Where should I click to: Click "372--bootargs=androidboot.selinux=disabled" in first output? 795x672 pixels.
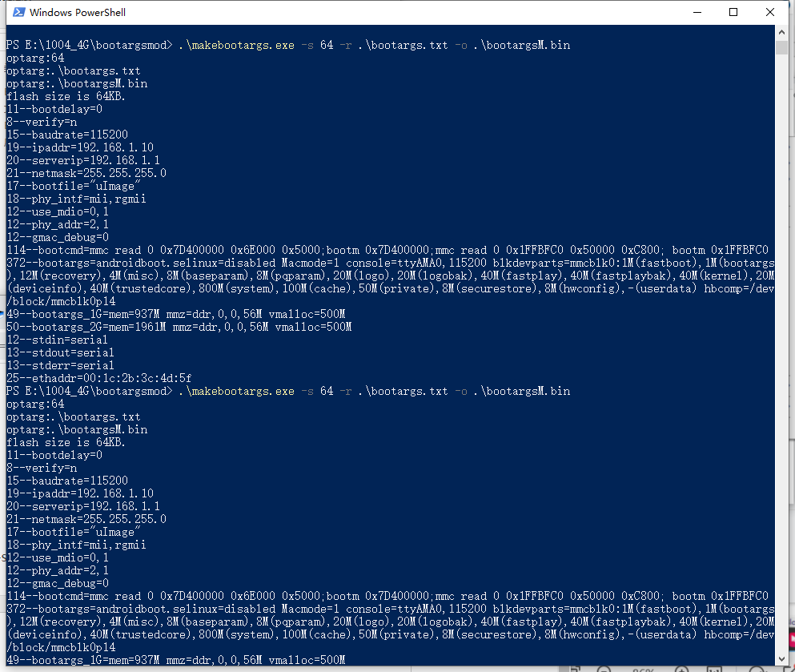click(141, 264)
